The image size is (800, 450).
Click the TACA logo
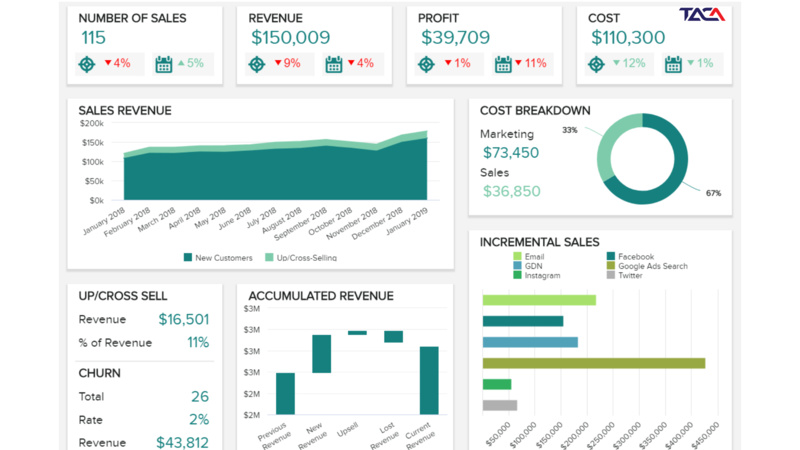click(703, 15)
